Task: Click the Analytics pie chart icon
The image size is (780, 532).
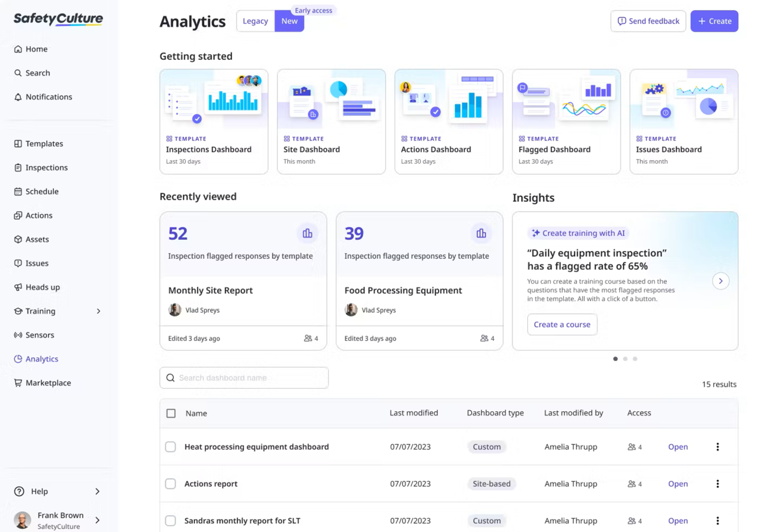Action: [x=18, y=359]
